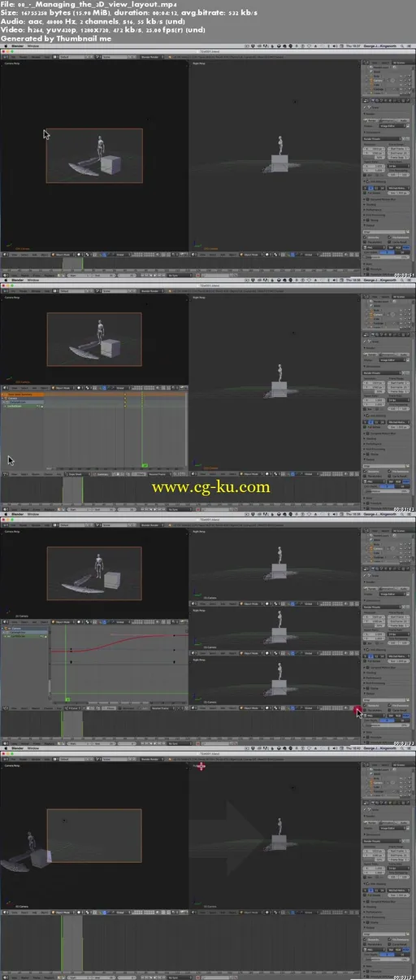Click timeline play button in first frame
This screenshot has width=416, height=980.
coord(154,275)
